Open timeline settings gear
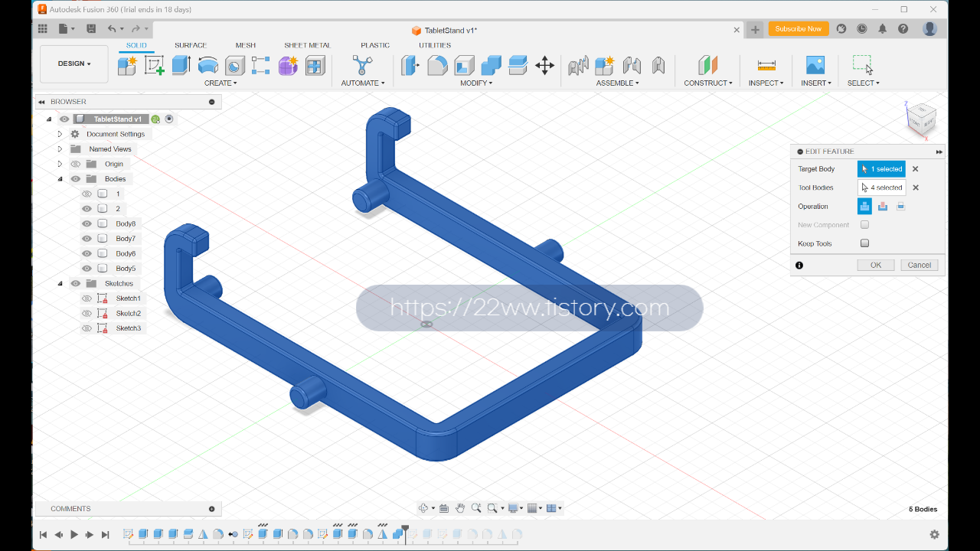980x551 pixels. click(934, 535)
